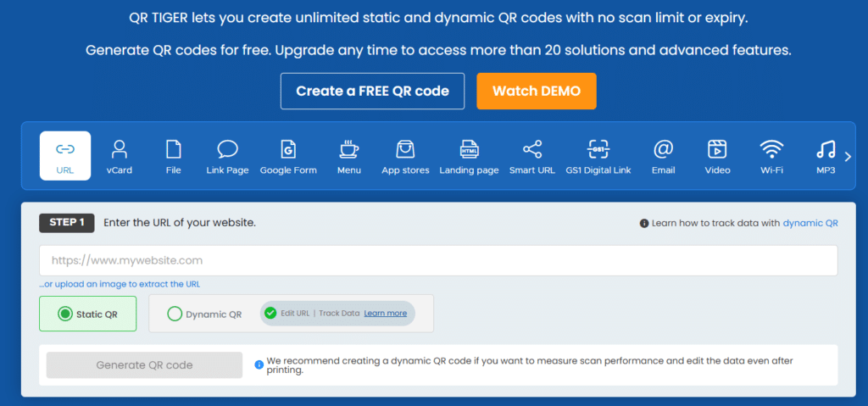Select the URL QR type icon

(x=65, y=149)
